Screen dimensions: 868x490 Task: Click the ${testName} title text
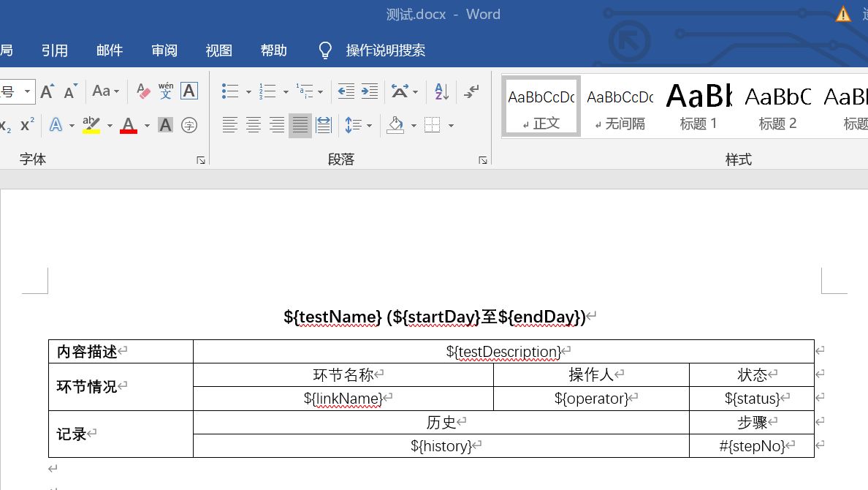tap(332, 317)
